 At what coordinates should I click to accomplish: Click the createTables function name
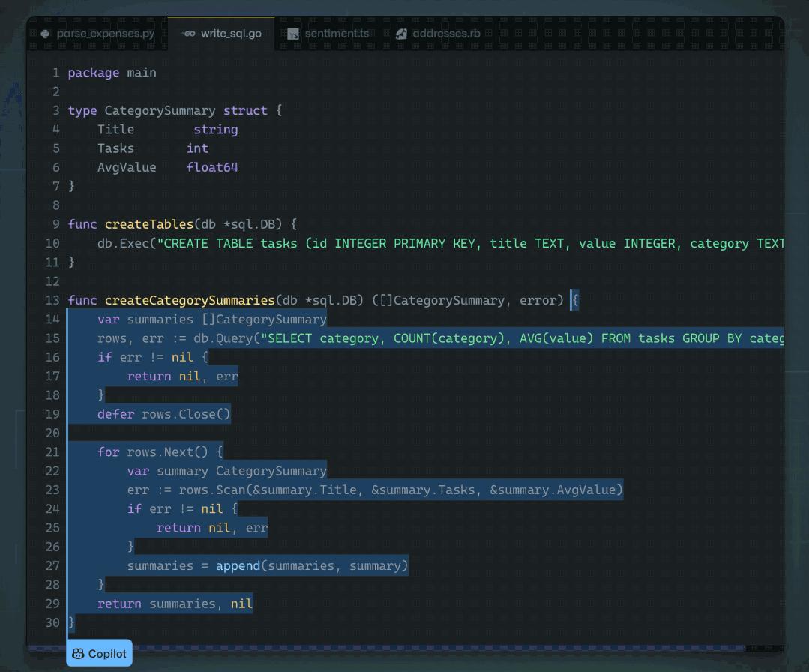coord(149,224)
